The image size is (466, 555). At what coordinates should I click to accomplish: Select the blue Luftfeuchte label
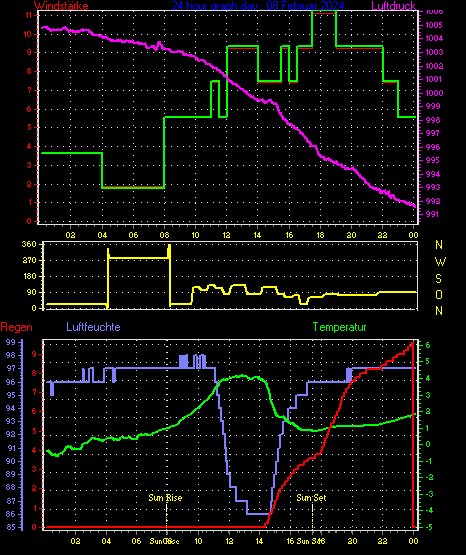click(93, 327)
